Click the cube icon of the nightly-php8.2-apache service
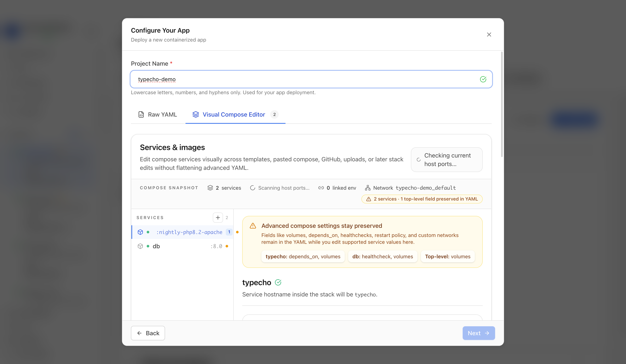Screen dimensions: 626x364 (140, 232)
